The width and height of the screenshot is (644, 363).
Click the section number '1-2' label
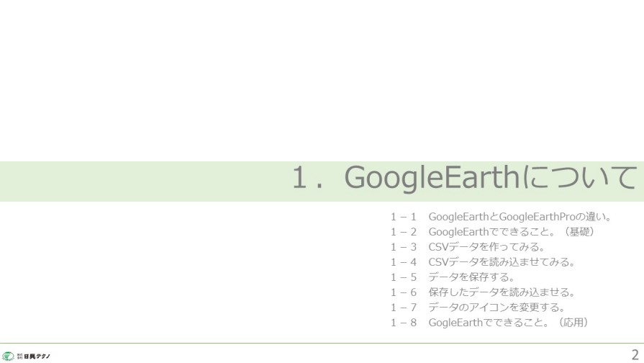pyautogui.click(x=404, y=231)
